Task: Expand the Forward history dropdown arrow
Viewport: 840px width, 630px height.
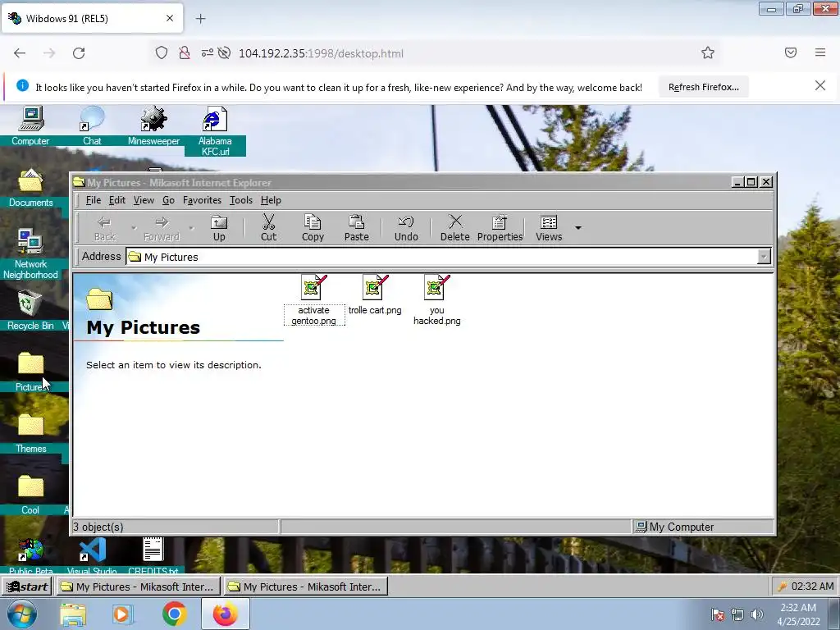Action: (x=191, y=228)
